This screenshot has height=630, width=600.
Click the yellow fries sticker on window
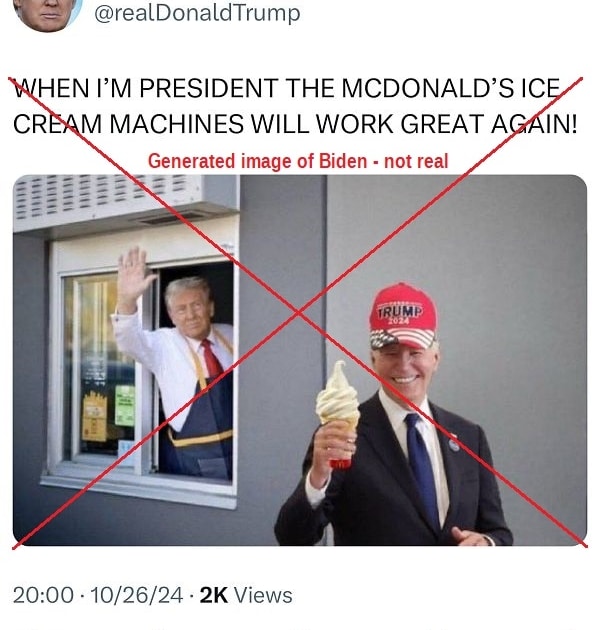click(94, 415)
